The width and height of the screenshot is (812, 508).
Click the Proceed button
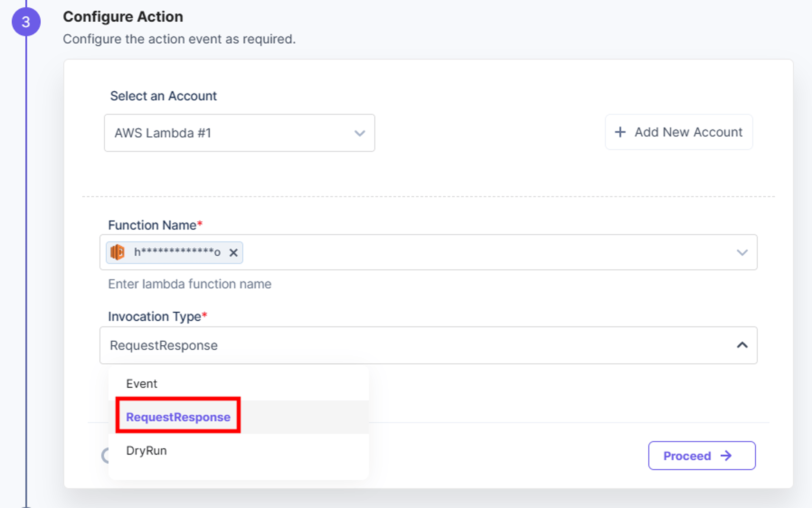(x=702, y=456)
